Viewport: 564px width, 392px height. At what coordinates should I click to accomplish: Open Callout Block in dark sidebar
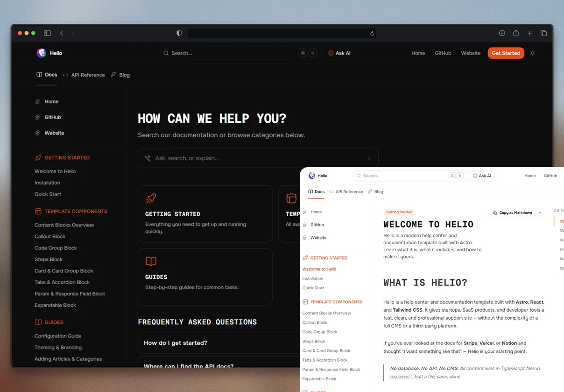(x=50, y=237)
